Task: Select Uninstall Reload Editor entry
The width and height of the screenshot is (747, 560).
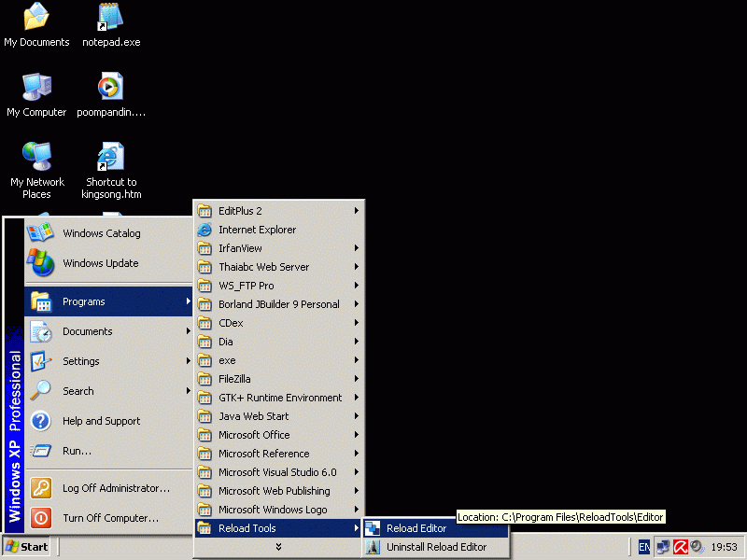Action: click(436, 547)
